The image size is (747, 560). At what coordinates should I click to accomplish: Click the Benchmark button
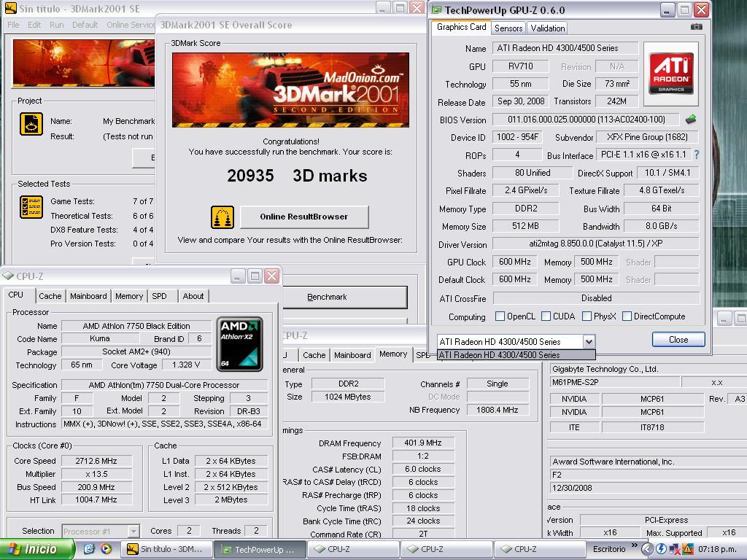[x=344, y=297]
